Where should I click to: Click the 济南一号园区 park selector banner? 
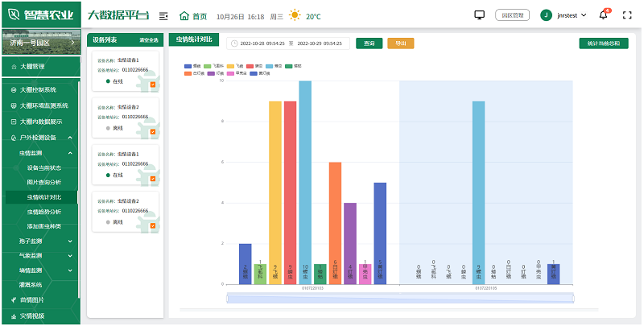click(39, 44)
